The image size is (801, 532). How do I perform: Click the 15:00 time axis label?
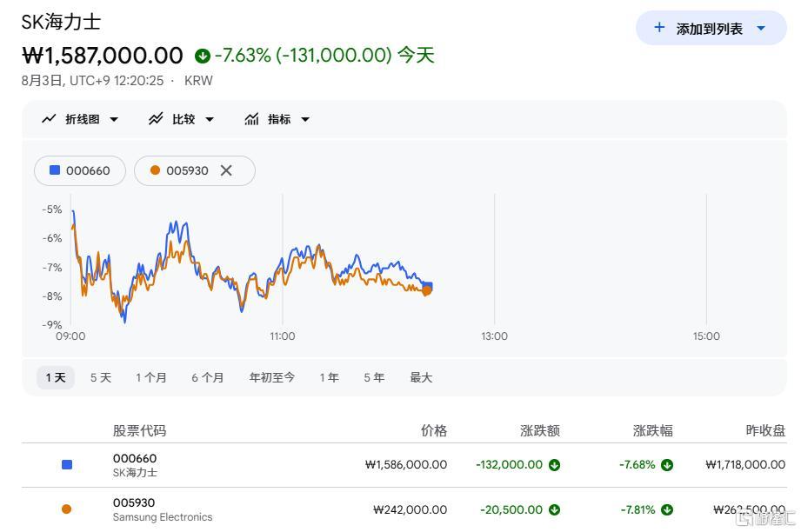(x=706, y=336)
